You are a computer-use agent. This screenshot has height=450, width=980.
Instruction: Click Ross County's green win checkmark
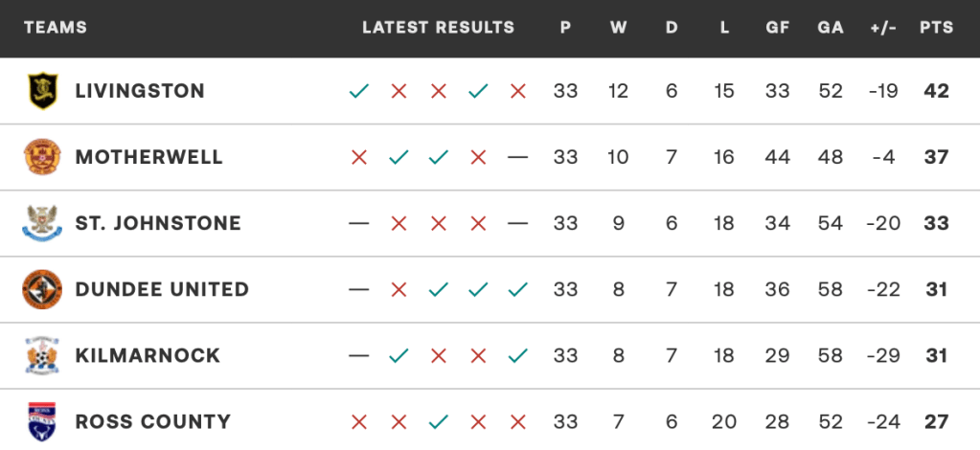[x=439, y=422]
